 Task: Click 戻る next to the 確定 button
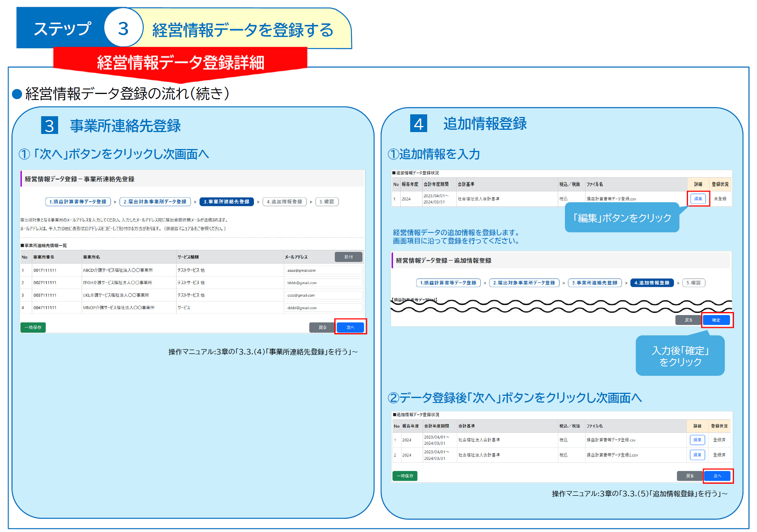(689, 320)
